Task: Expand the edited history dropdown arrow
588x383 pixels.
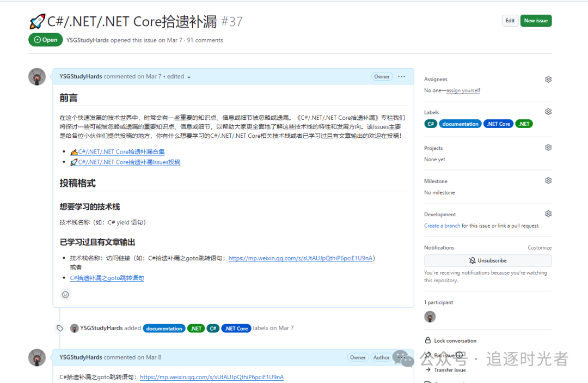Action: 189,77
